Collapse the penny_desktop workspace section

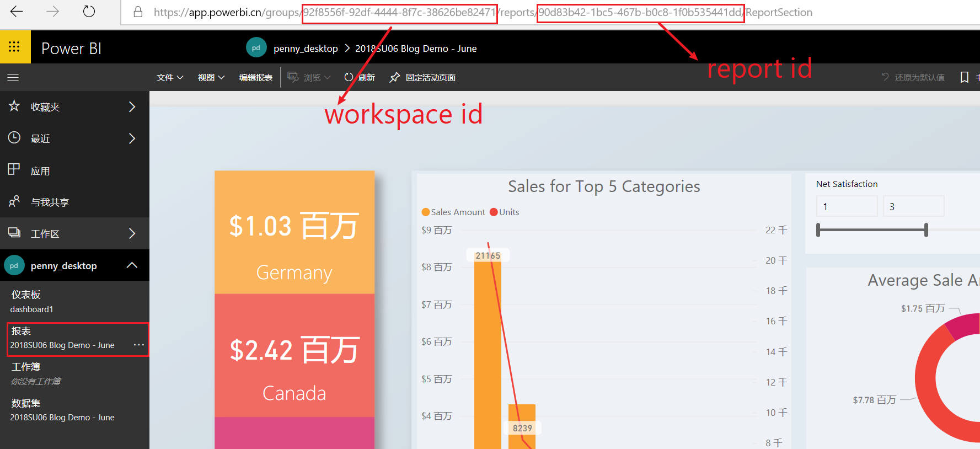[132, 265]
